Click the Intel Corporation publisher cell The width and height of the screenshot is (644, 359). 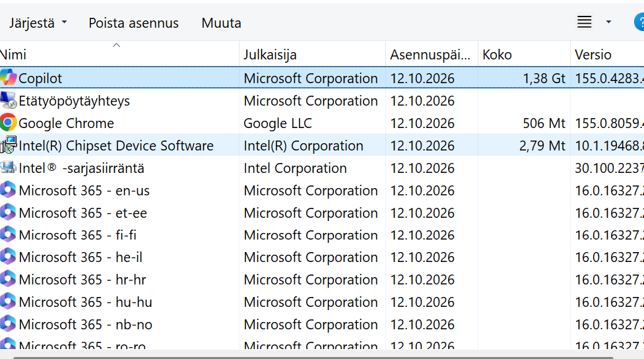tap(295, 168)
